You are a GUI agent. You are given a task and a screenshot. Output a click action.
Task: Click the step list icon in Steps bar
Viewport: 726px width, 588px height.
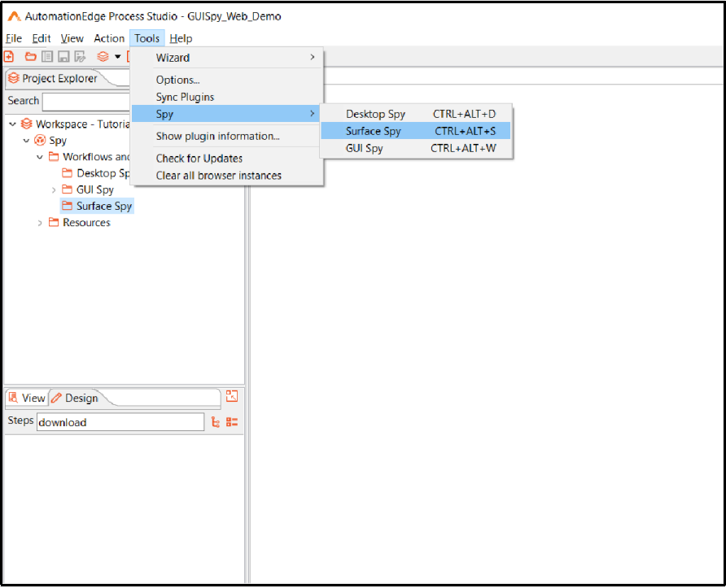pos(231,421)
